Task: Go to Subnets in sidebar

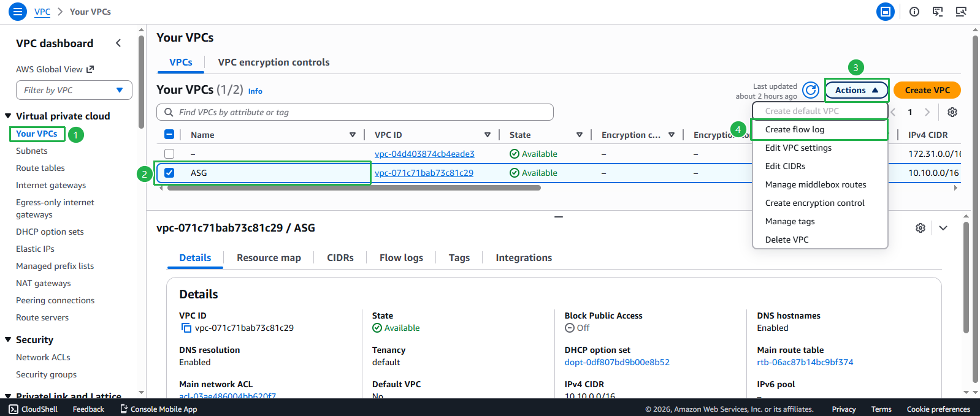Action: coord(32,151)
